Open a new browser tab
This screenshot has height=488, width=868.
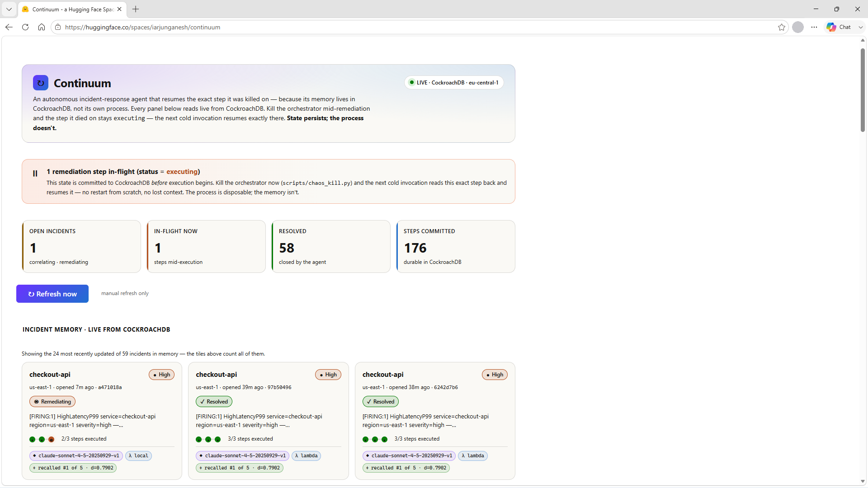pos(136,9)
